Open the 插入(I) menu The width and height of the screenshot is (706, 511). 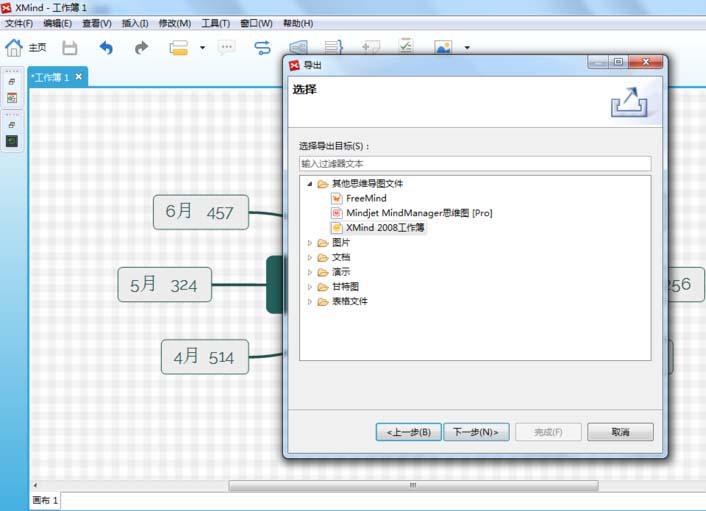point(135,23)
